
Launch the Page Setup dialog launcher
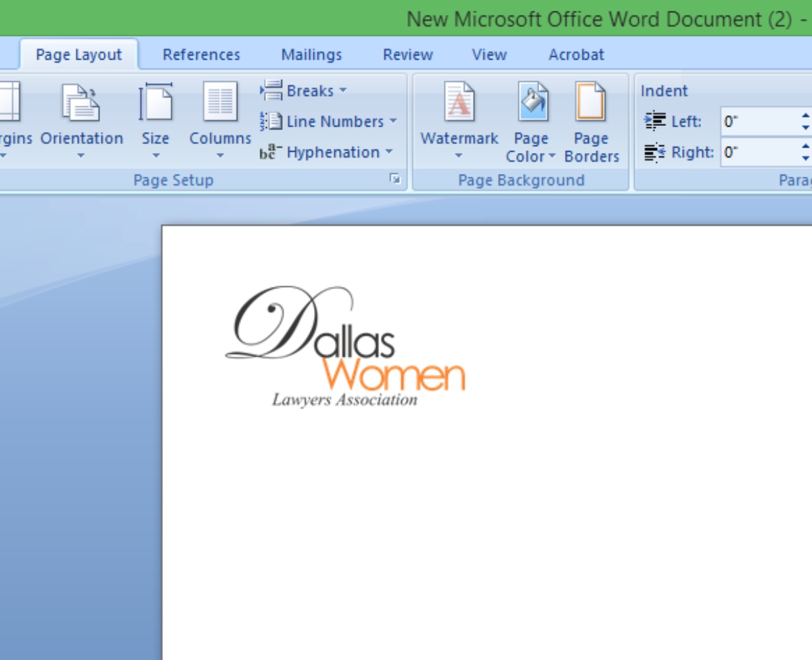(395, 179)
